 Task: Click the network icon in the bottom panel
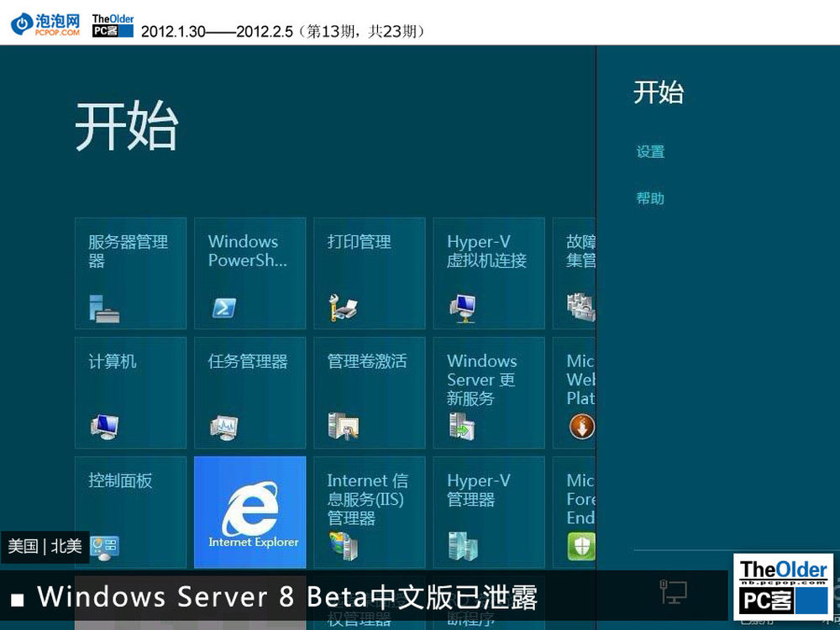[x=674, y=591]
